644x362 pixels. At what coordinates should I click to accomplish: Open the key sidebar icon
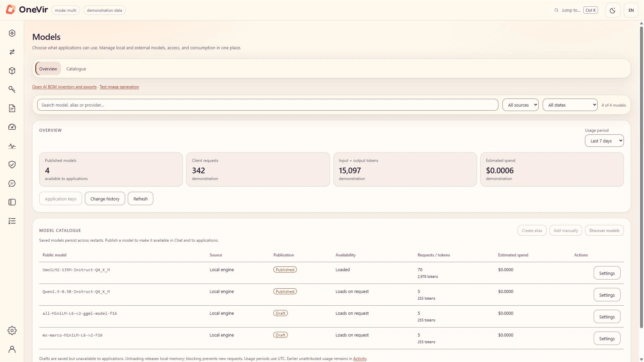tap(12, 89)
